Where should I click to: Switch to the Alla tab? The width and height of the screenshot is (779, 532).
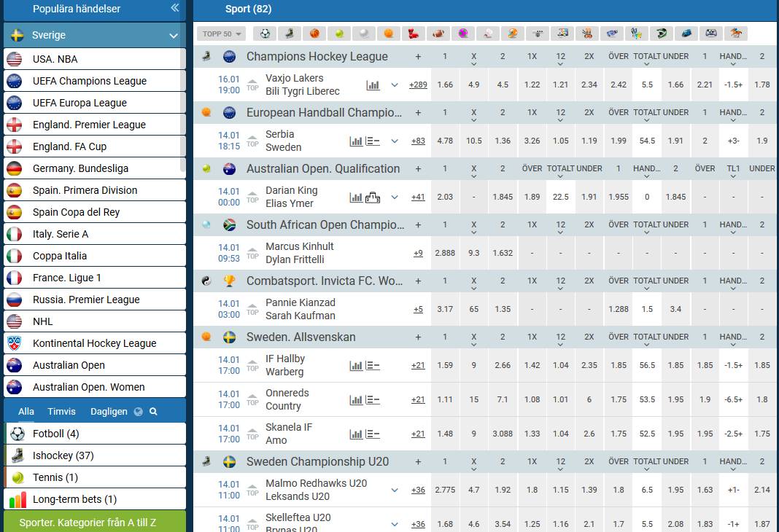click(x=26, y=412)
